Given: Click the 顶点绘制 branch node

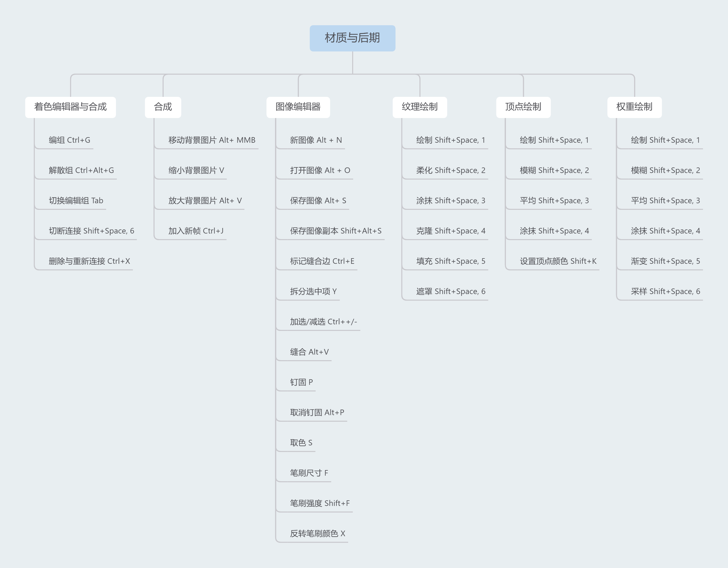Looking at the screenshot, I should [523, 107].
